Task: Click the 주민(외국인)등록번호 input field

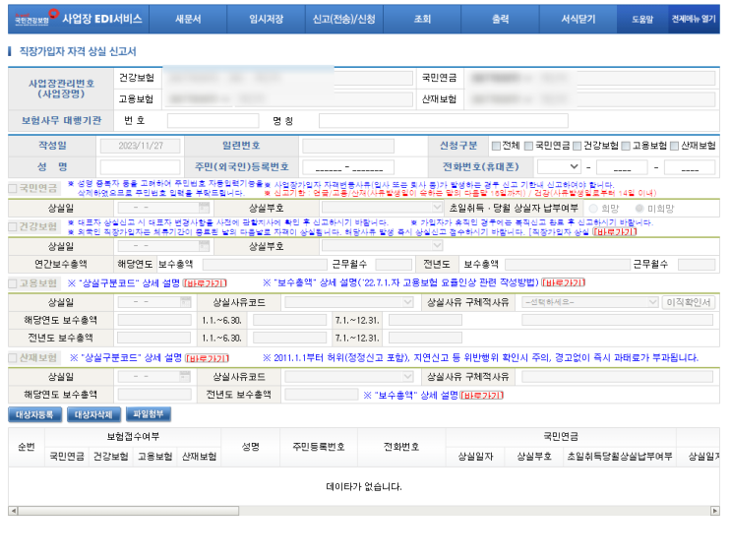Action: (x=348, y=167)
